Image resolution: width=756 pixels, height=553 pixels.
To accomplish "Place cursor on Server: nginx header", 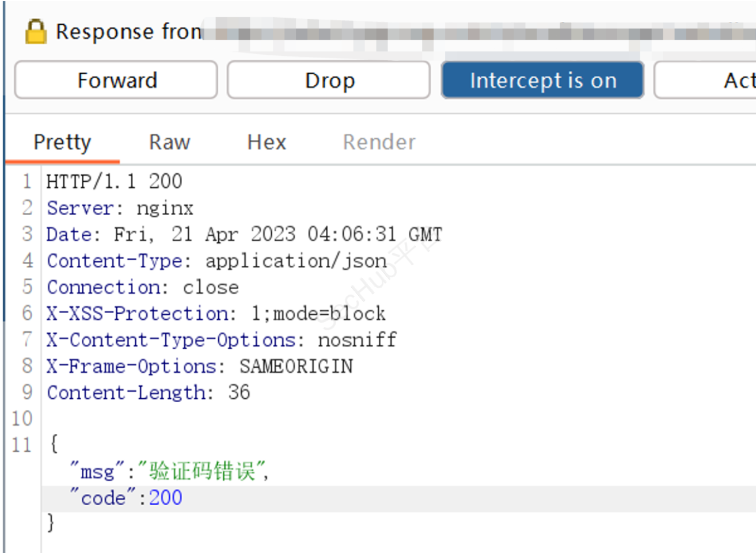I will coord(120,208).
